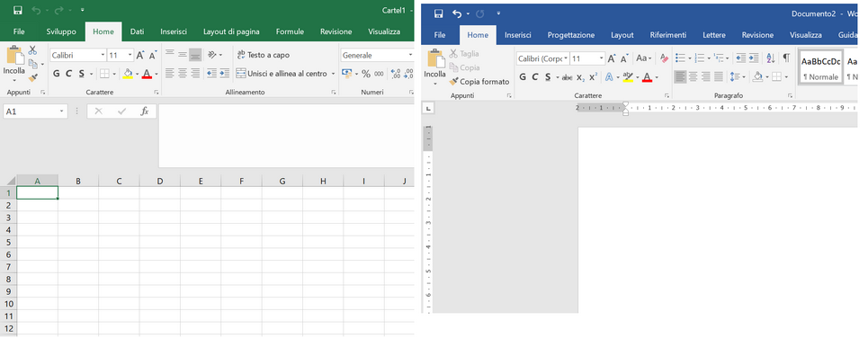Select Excel row 5 header
This screenshot has width=868, height=338.
(8, 243)
